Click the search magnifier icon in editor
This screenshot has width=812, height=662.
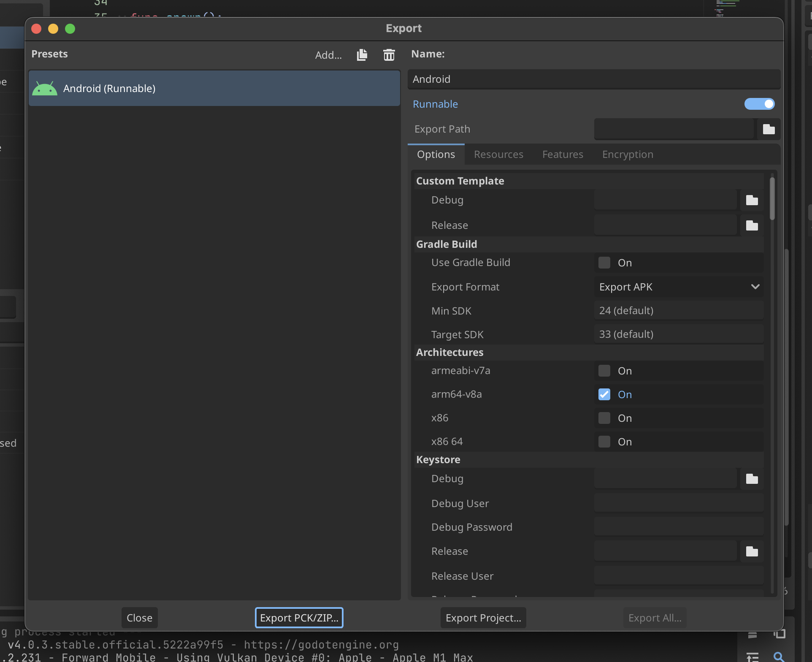click(779, 657)
